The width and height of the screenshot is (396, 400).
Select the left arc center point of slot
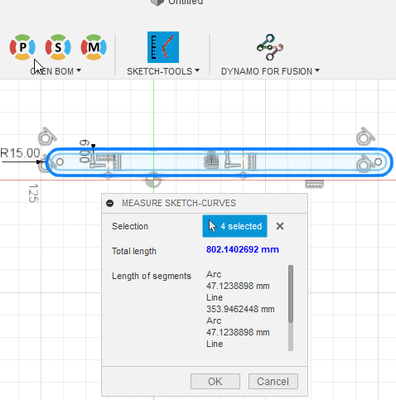pyautogui.click(x=60, y=162)
